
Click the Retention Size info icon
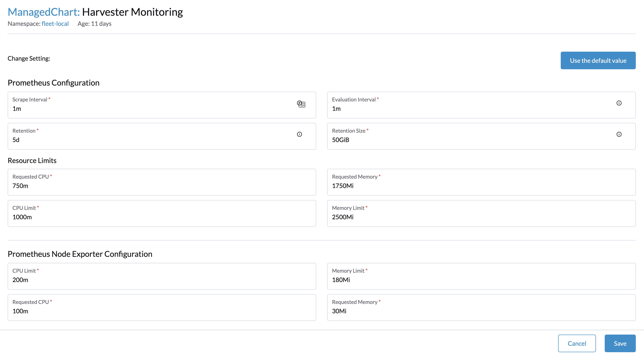click(x=619, y=134)
